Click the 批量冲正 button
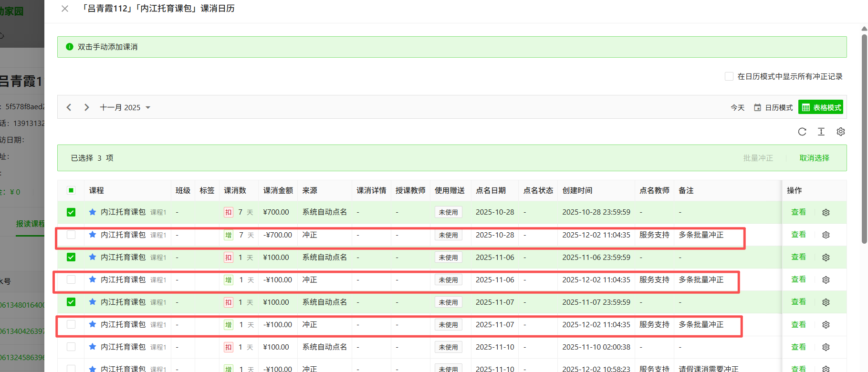Image resolution: width=868 pixels, height=372 pixels. coord(758,158)
